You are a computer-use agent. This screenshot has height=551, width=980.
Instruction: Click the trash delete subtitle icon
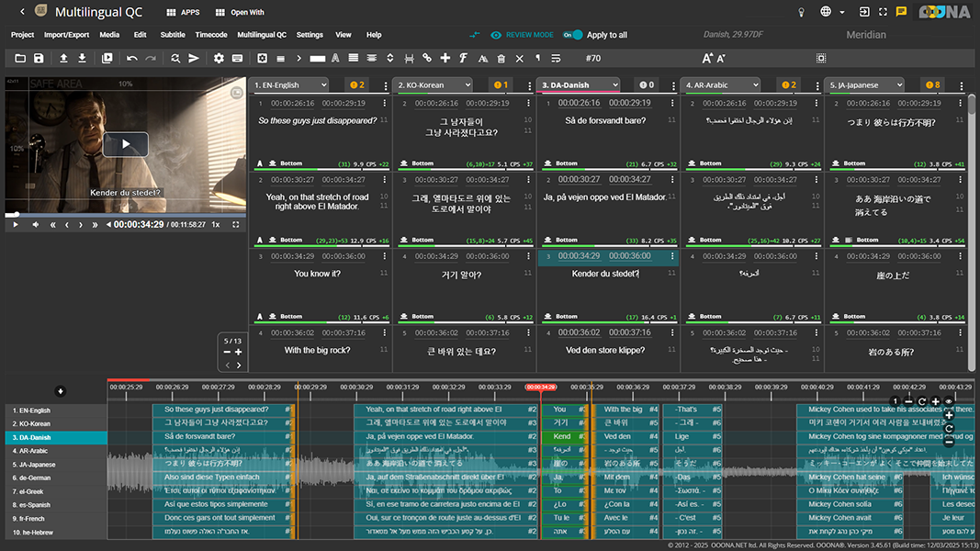click(x=501, y=59)
